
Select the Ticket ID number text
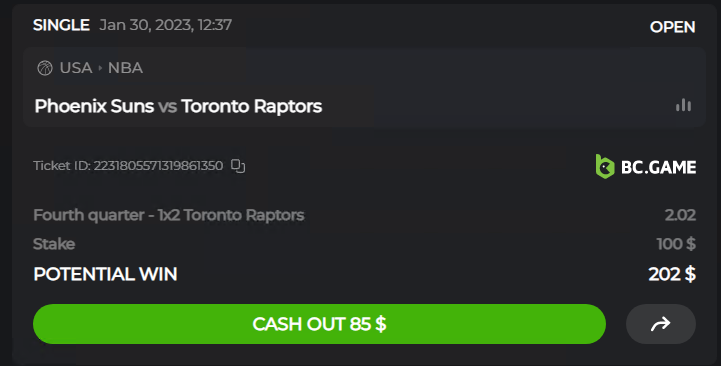point(158,166)
